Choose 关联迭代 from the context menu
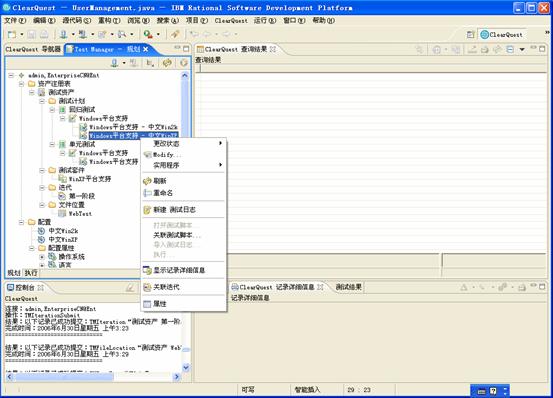Viewport: 553px width, 398px height. click(x=183, y=287)
